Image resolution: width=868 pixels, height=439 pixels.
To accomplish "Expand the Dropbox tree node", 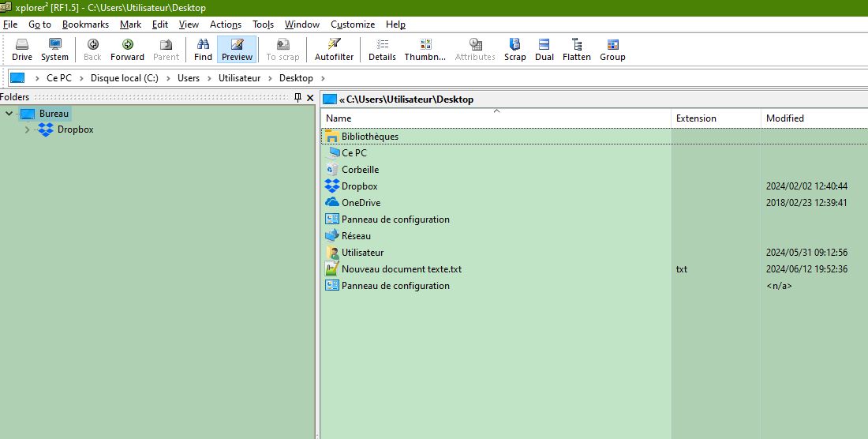I will pyautogui.click(x=27, y=129).
